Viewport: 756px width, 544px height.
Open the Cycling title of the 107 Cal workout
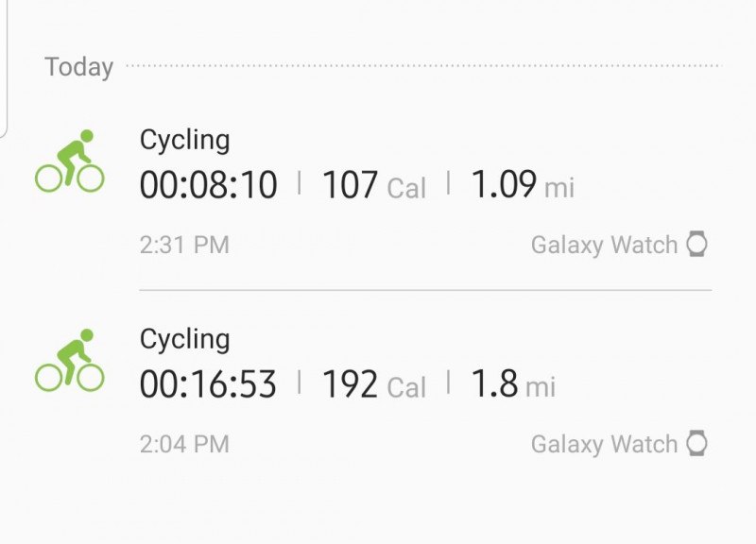pos(184,141)
